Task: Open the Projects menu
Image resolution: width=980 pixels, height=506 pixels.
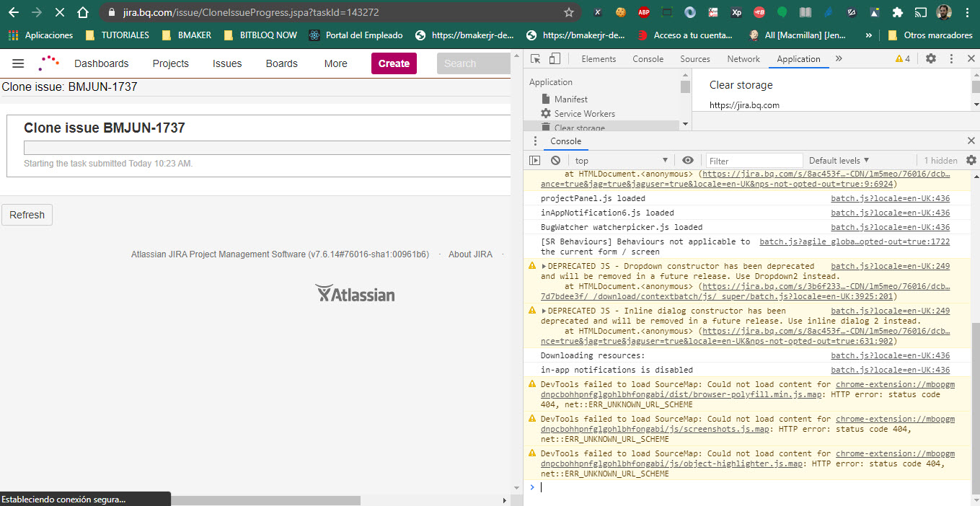Action: pyautogui.click(x=170, y=63)
